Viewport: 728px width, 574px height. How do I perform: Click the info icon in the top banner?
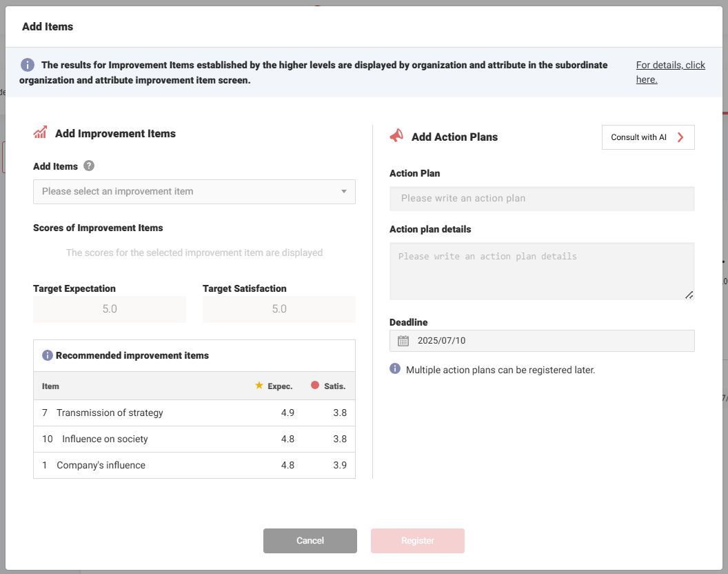(x=27, y=65)
